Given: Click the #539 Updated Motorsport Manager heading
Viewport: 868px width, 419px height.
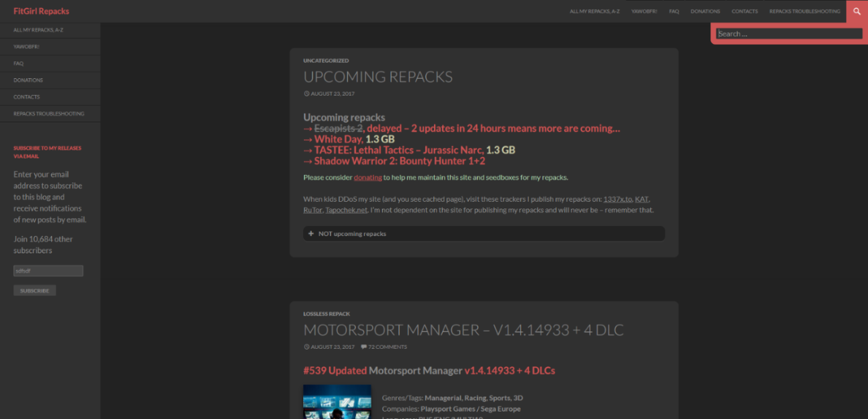Looking at the screenshot, I should coord(429,370).
